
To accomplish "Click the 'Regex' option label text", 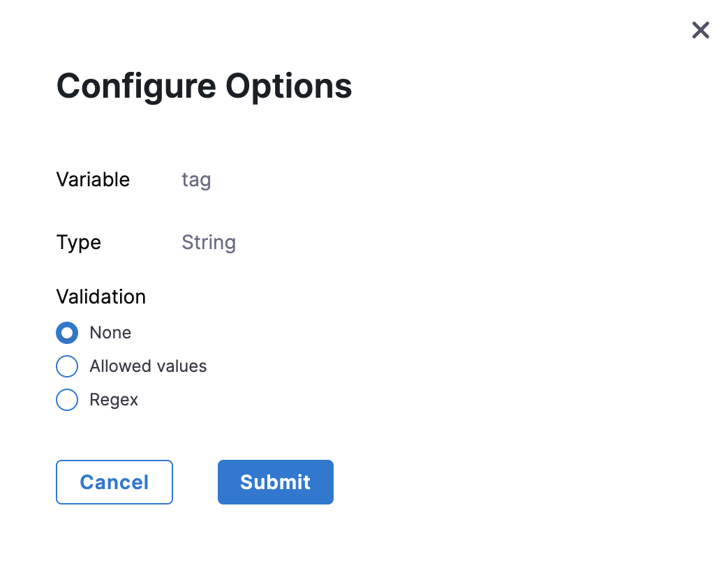I will (x=114, y=400).
